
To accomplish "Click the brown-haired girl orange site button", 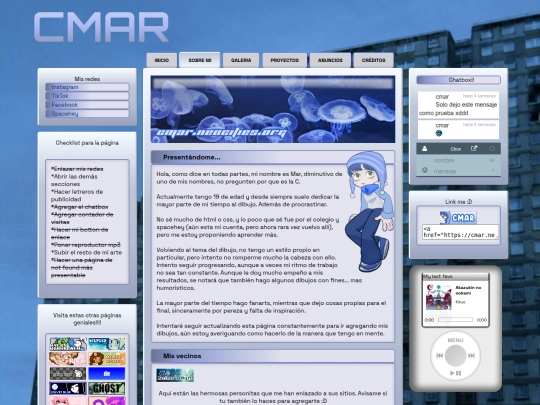I will (x=106, y=359).
